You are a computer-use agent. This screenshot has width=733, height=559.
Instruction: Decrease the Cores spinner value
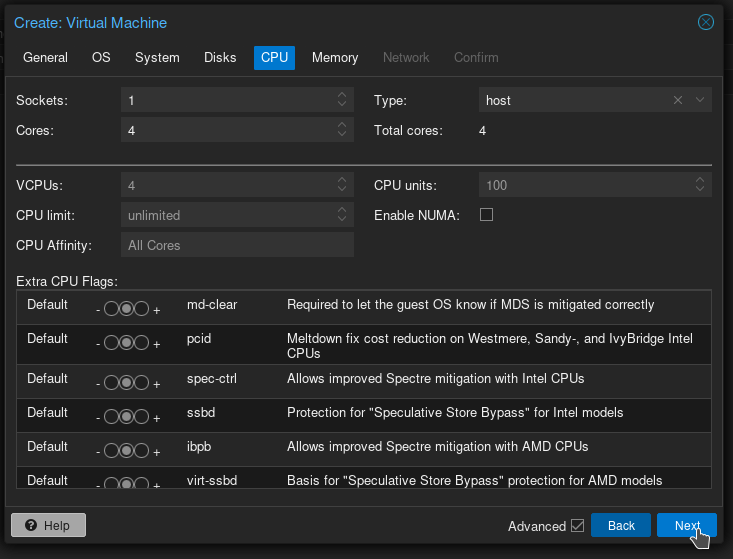pos(342,135)
